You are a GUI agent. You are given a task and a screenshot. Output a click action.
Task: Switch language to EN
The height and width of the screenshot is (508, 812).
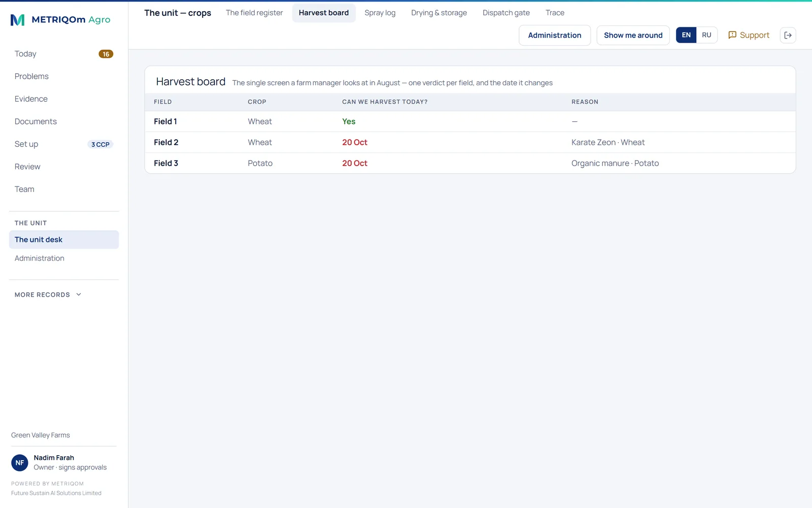click(x=686, y=35)
